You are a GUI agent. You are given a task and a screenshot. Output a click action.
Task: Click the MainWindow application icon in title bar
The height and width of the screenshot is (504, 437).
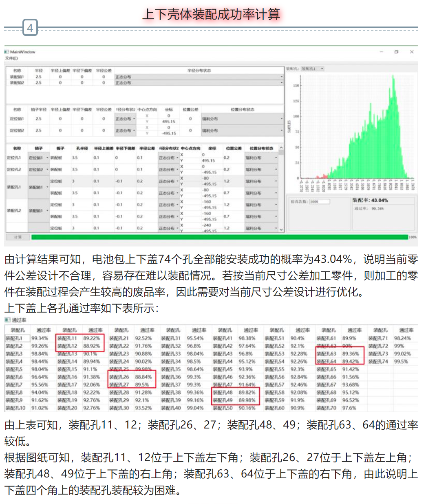click(7, 52)
